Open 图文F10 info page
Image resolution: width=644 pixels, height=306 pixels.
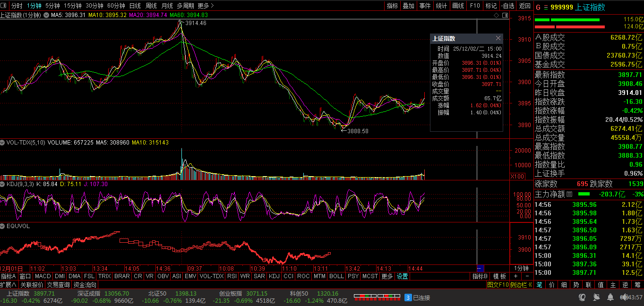498,285
